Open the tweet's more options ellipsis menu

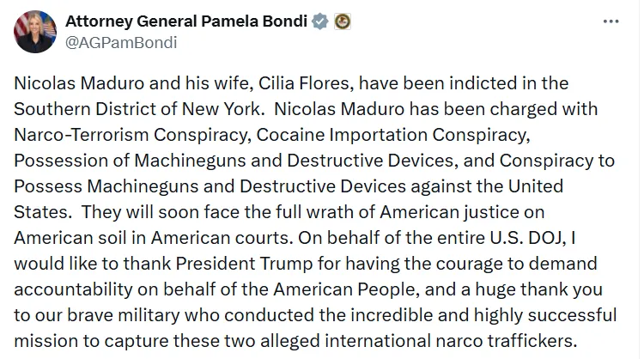(x=610, y=21)
